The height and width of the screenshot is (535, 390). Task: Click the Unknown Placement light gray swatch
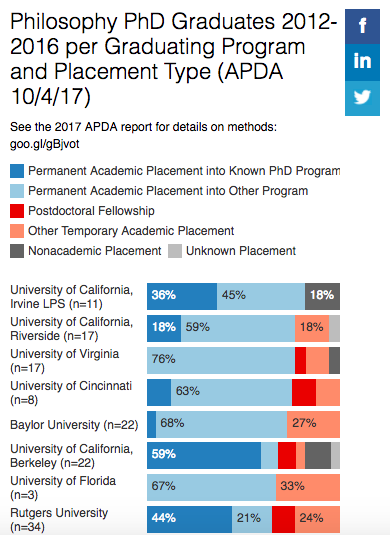click(x=175, y=251)
